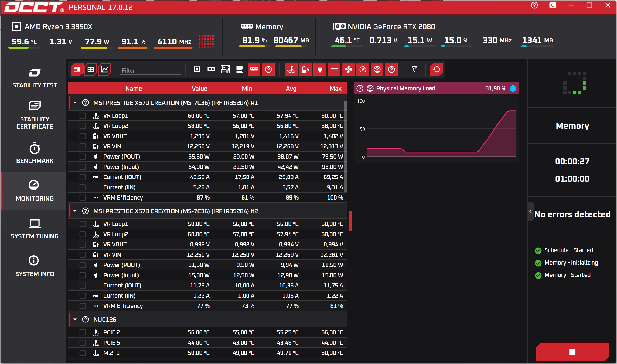
Task: Collapse MSI PRESTIGE X570 CREATION #1 group
Action: [x=75, y=103]
